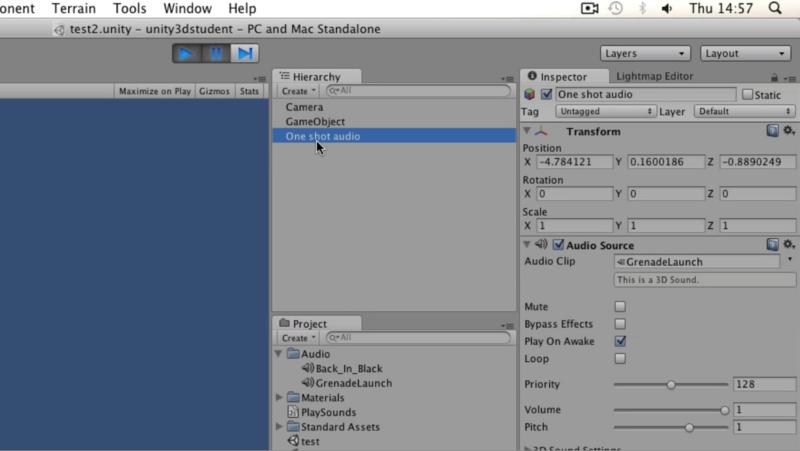The image size is (800, 451).
Task: Enable the Mute checkbox
Action: tap(620, 307)
